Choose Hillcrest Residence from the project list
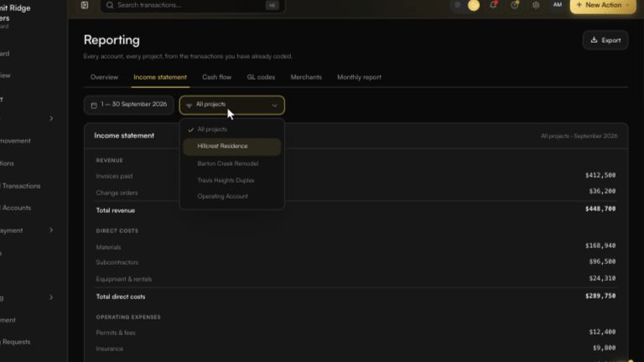This screenshot has width=644, height=362. tap(232, 147)
